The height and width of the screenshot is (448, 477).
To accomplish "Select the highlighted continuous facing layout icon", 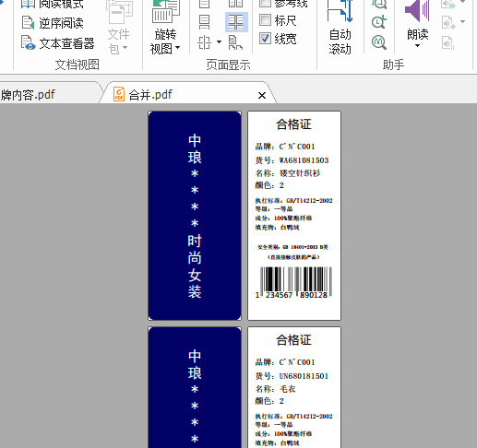I will click(x=236, y=22).
